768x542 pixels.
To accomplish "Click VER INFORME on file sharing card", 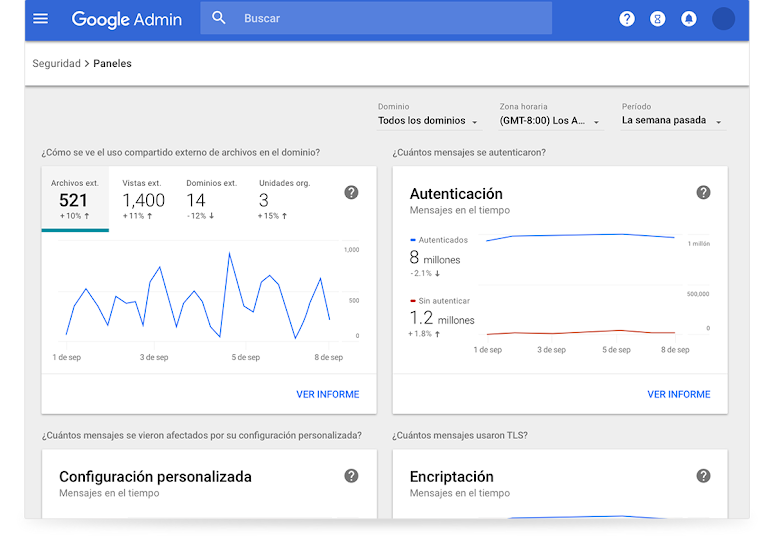I will tap(327, 394).
